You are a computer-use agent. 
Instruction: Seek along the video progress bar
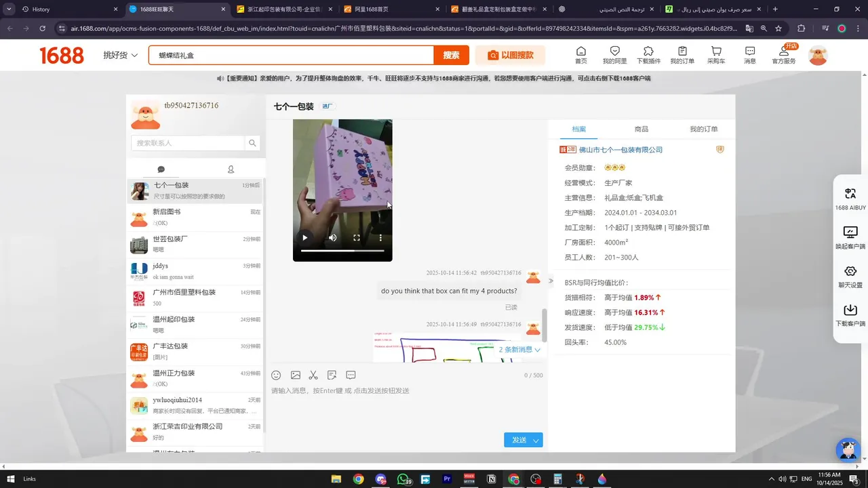coord(342,251)
